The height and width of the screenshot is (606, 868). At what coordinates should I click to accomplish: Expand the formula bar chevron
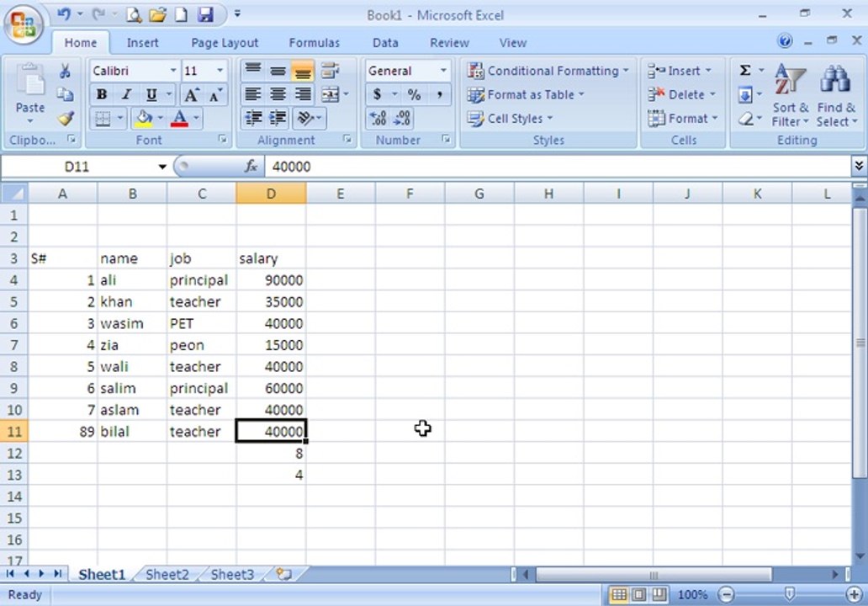859,165
